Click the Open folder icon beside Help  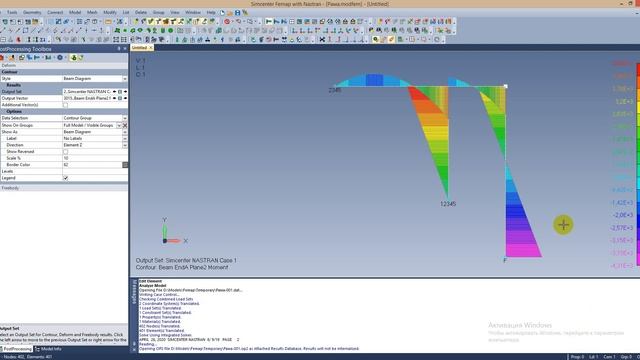point(230,13)
